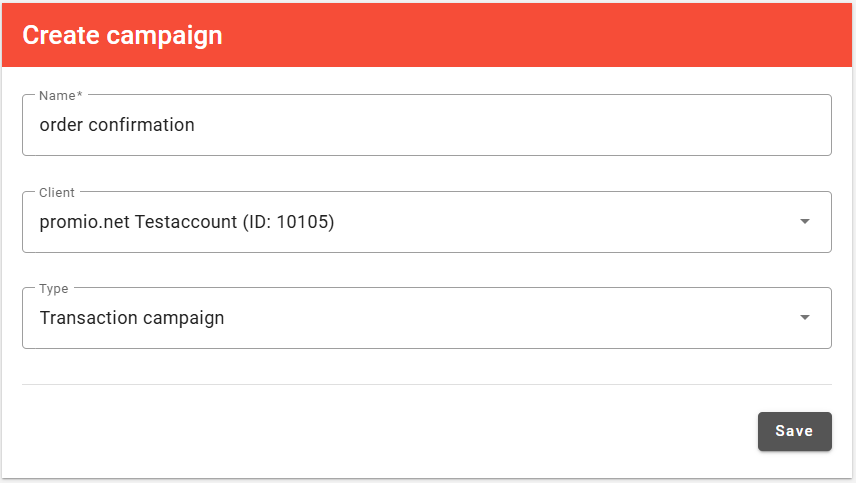
Task: Click the Type field label
Action: point(54,289)
